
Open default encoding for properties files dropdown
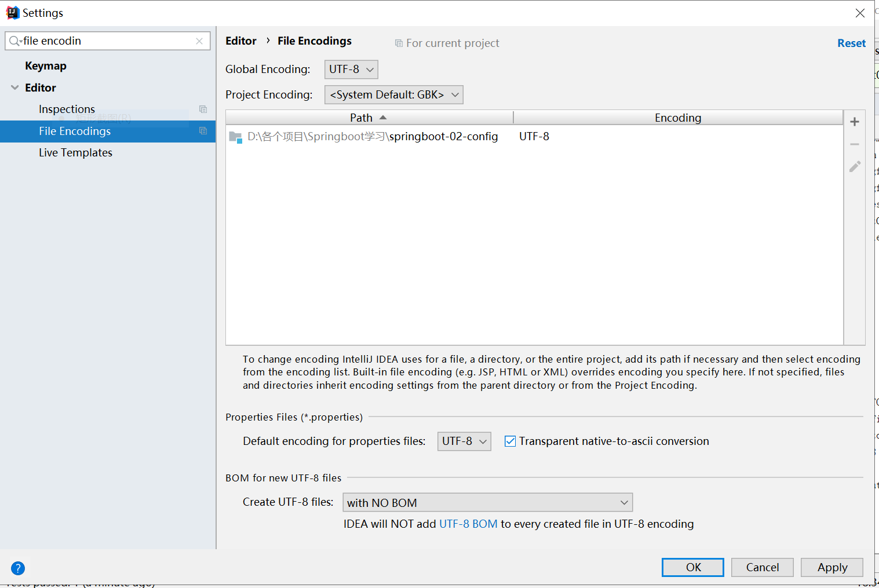(464, 441)
